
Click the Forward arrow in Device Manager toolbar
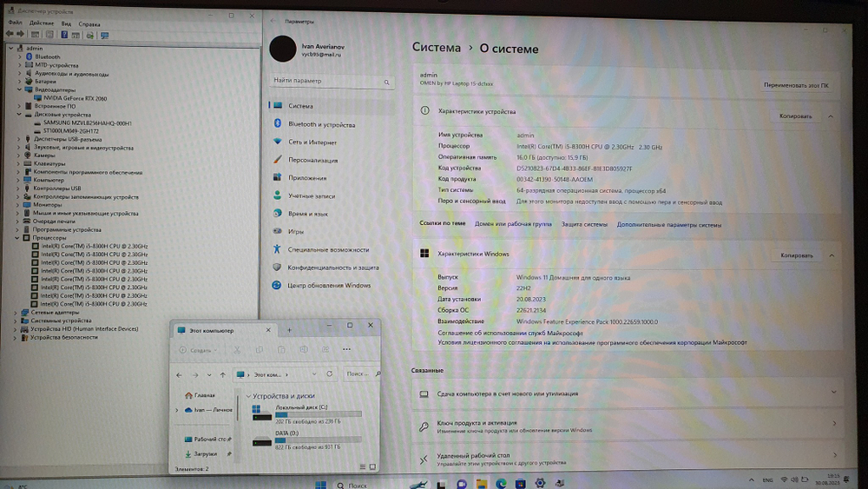(x=21, y=35)
